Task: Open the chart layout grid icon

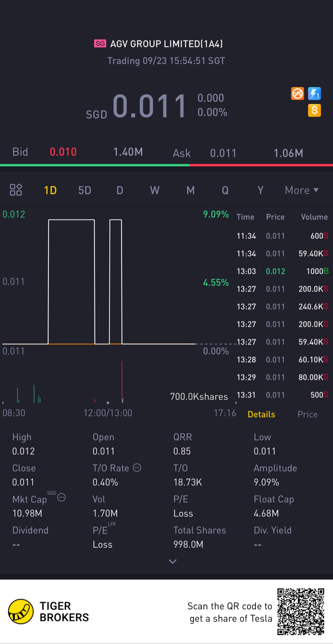Action: (x=16, y=190)
